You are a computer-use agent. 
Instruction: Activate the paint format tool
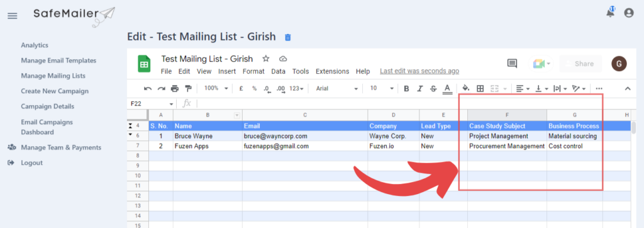pos(188,88)
